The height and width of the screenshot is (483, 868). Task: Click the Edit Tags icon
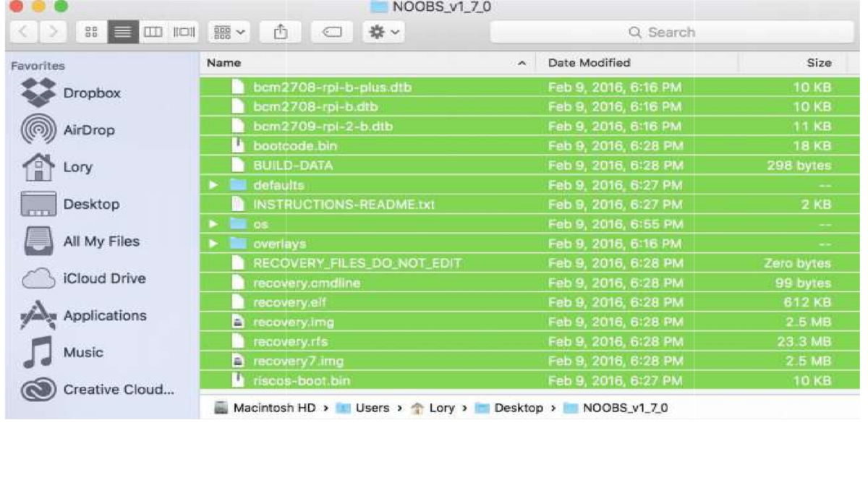point(331,33)
